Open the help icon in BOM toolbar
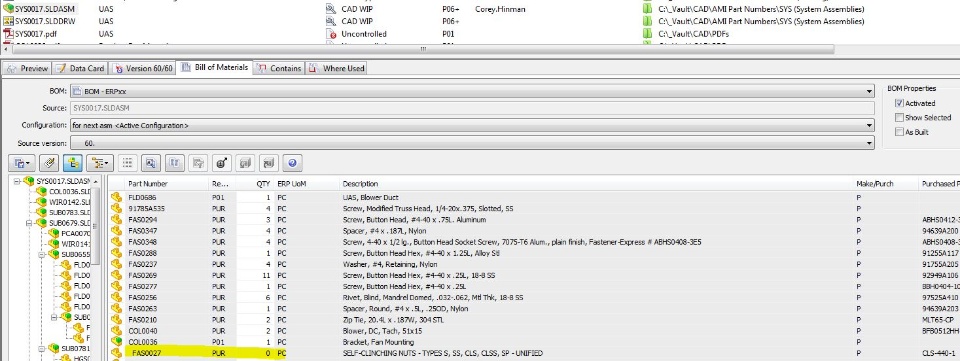 (293, 163)
